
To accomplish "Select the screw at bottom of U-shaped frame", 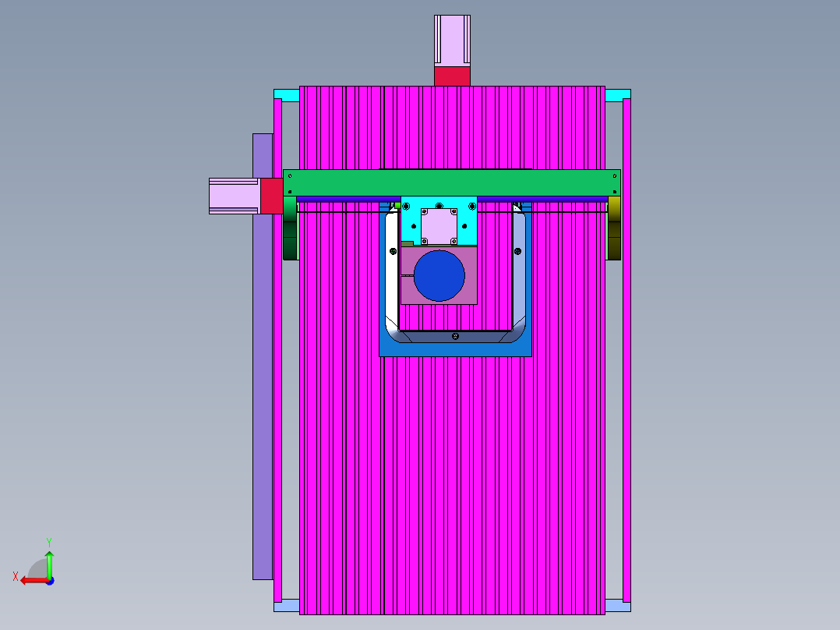I will [x=455, y=336].
